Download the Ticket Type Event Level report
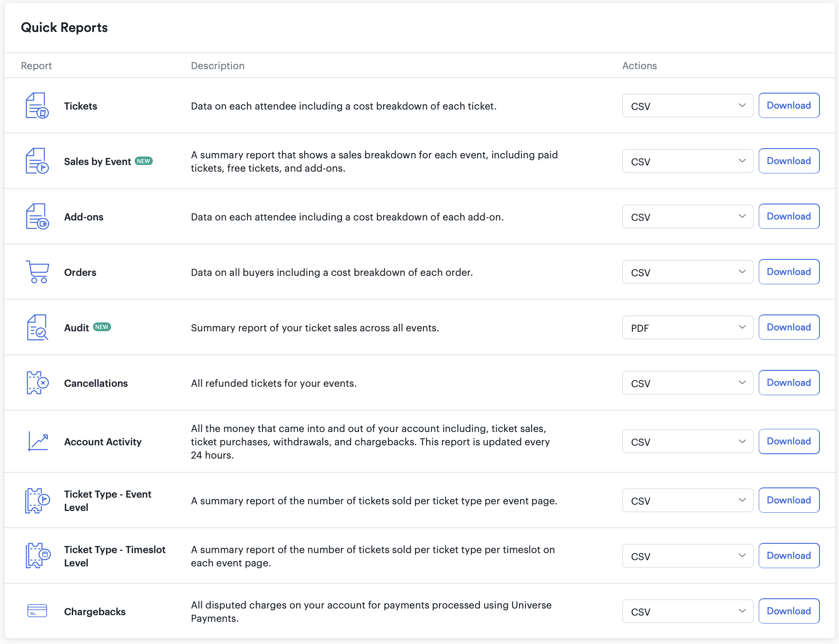 (788, 500)
